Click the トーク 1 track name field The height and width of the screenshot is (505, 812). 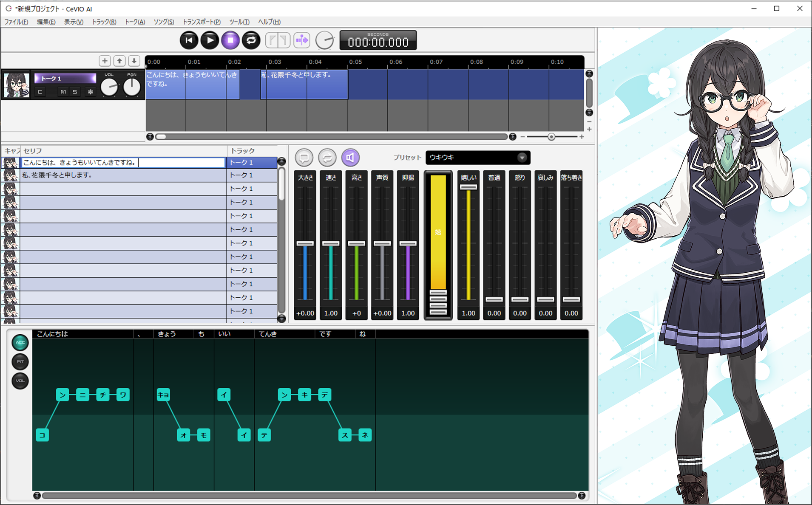point(65,78)
